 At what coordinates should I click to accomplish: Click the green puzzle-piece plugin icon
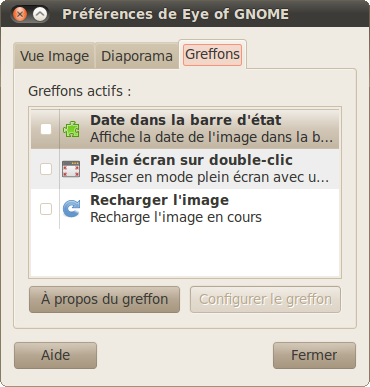pos(71,129)
